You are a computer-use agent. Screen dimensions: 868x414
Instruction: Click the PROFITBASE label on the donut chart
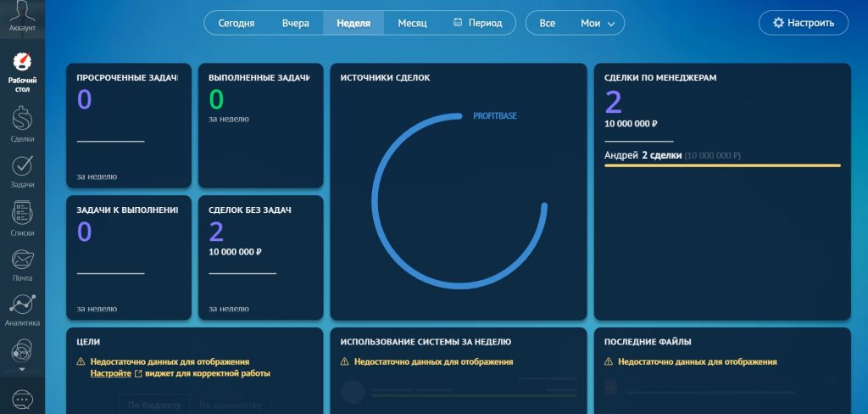[494, 116]
